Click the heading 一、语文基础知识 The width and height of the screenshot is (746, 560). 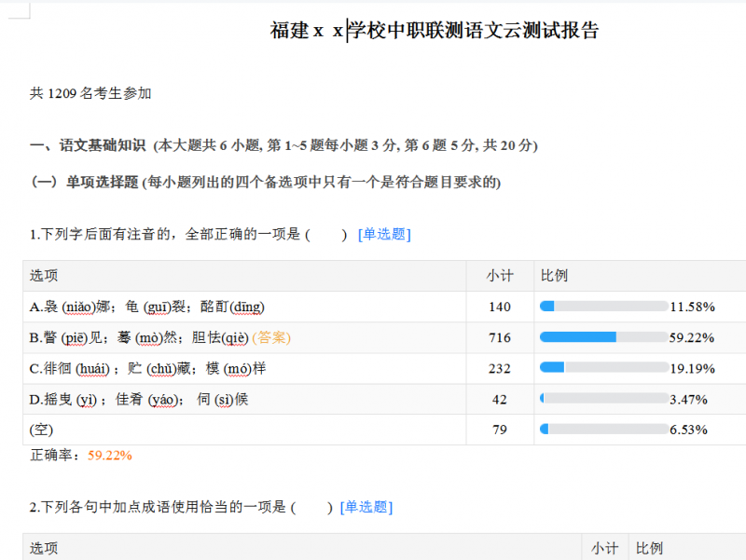(88, 146)
